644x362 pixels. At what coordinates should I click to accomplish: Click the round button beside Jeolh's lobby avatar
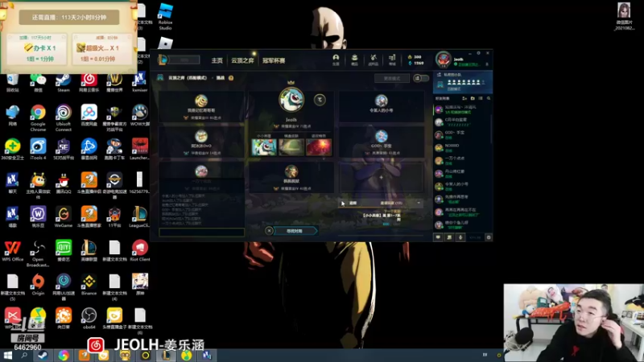click(320, 100)
